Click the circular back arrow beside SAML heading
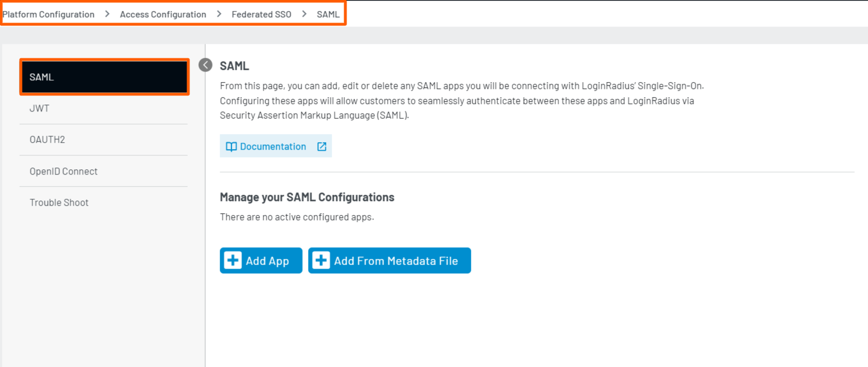This screenshot has height=367, width=868. 205,65
